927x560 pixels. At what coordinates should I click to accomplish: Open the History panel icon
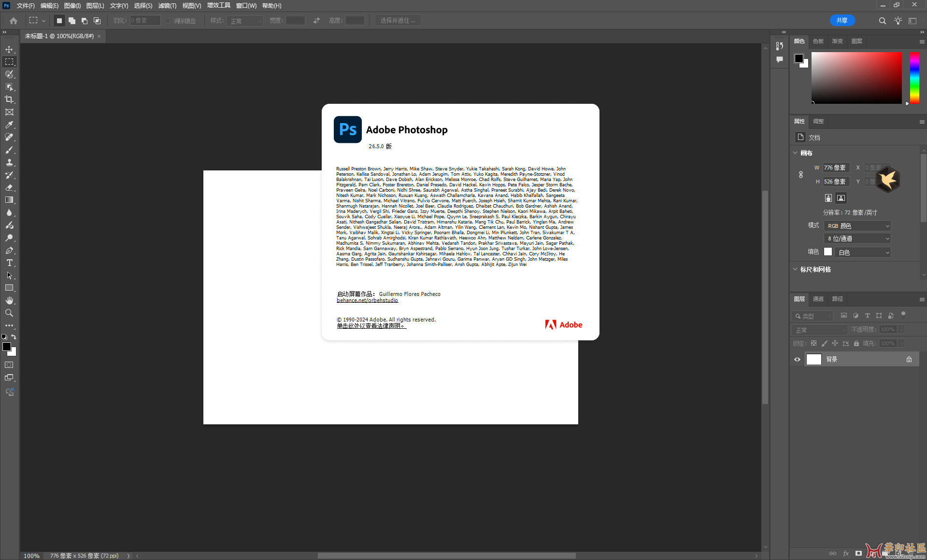click(x=779, y=46)
